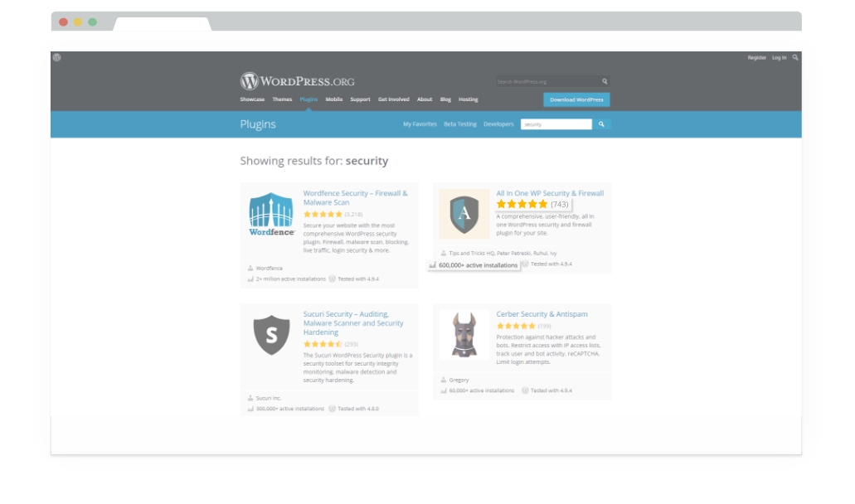Screen dimensions: 855x504
Task: Submit the WordPress.org search magnifier icon
Action: point(605,81)
